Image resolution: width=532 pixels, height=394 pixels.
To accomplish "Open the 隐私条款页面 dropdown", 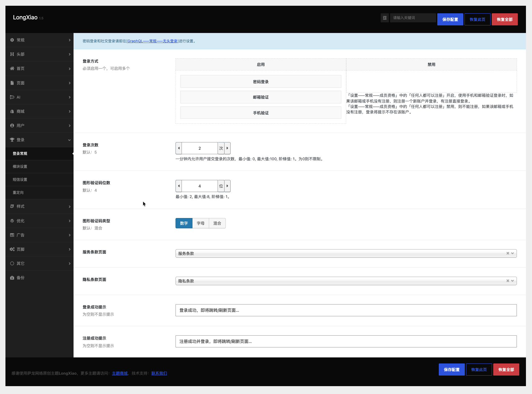I will 346,281.
